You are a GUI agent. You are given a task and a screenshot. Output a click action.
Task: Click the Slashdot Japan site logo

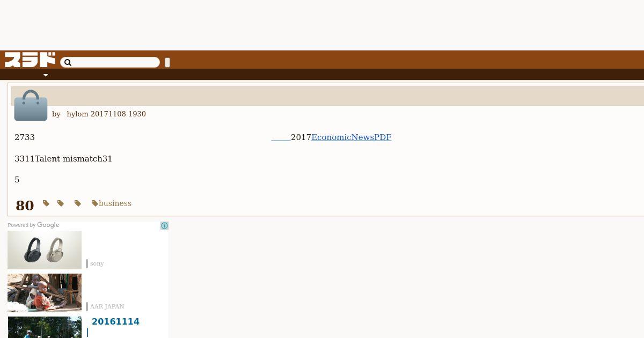30,60
